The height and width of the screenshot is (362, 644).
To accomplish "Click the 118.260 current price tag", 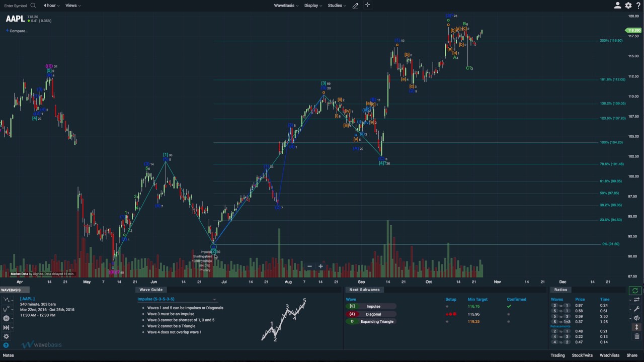I will 633,31.
